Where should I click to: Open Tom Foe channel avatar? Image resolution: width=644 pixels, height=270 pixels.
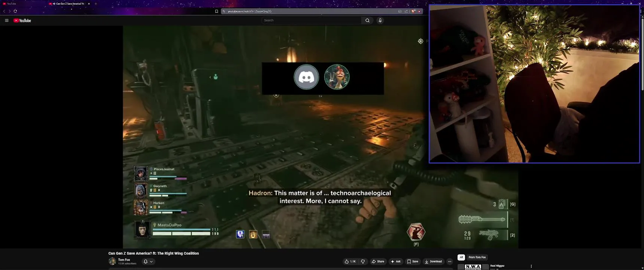click(112, 261)
